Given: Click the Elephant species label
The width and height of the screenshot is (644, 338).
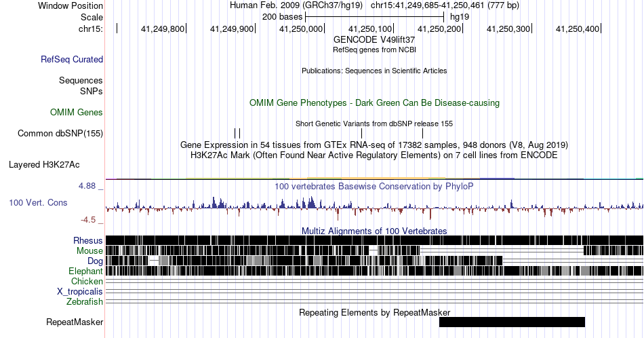Looking at the screenshot, I should (86, 271).
